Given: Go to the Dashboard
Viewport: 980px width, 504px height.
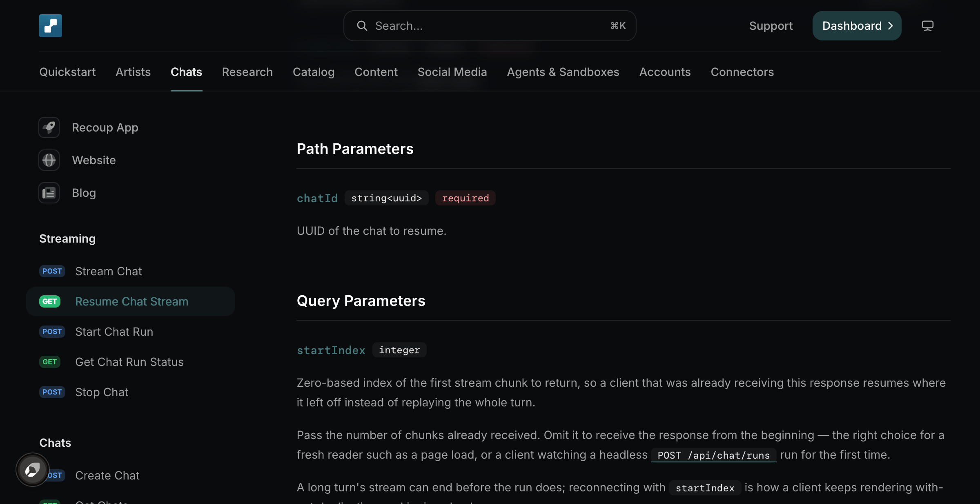Looking at the screenshot, I should (857, 26).
